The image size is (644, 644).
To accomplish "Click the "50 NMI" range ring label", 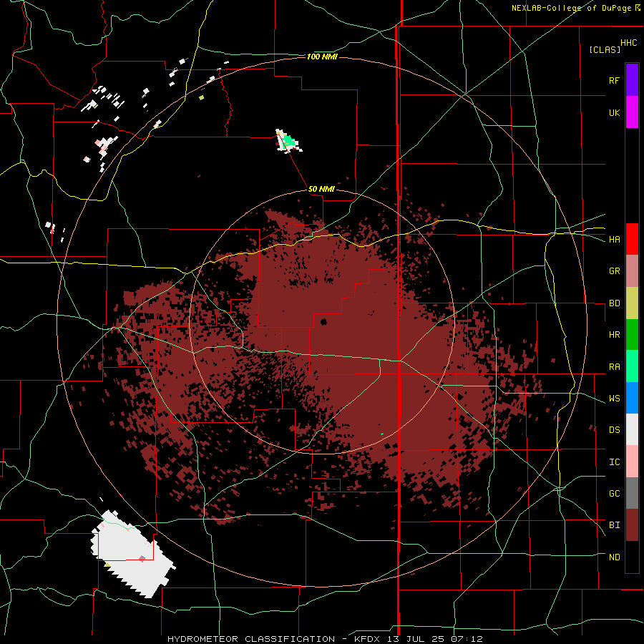I will pos(321,190).
